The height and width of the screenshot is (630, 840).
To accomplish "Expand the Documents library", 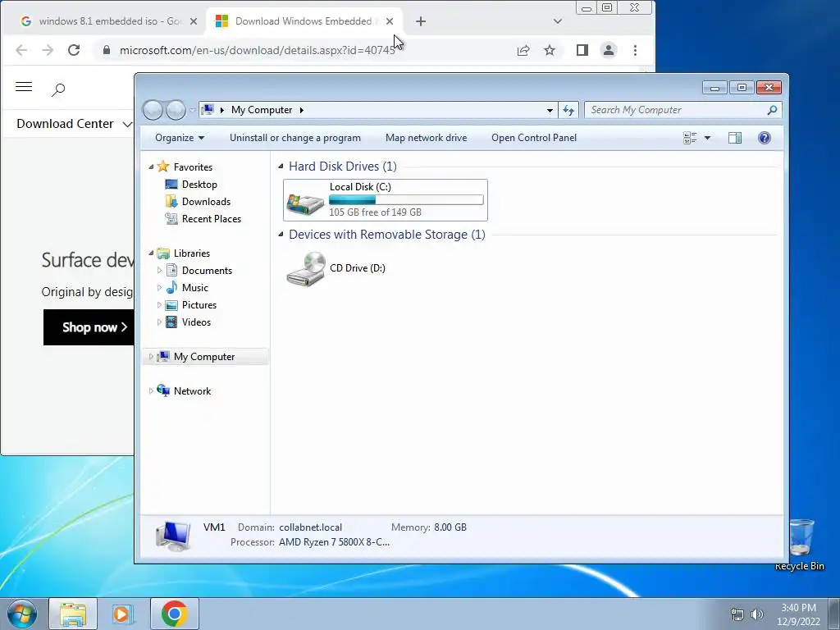I will 159,271.
